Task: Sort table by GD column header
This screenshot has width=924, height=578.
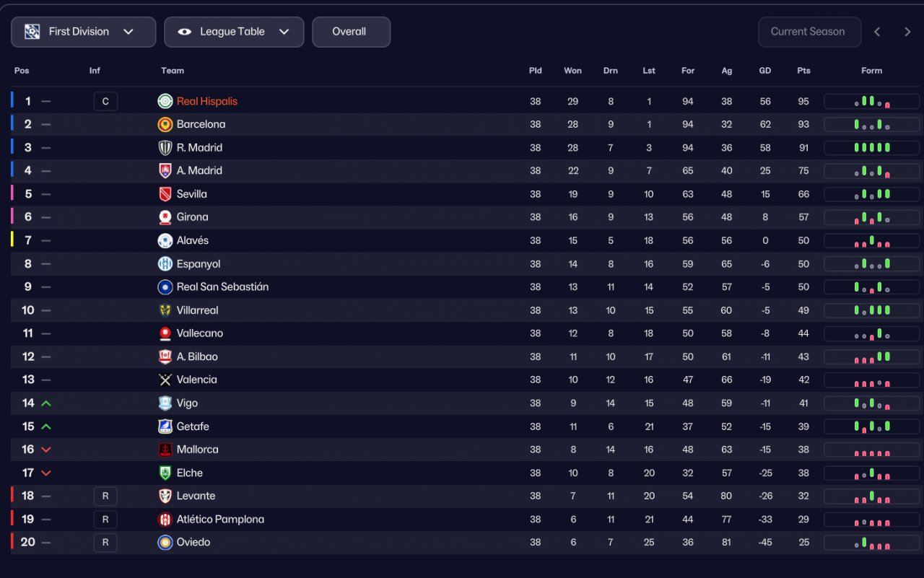Action: [765, 71]
